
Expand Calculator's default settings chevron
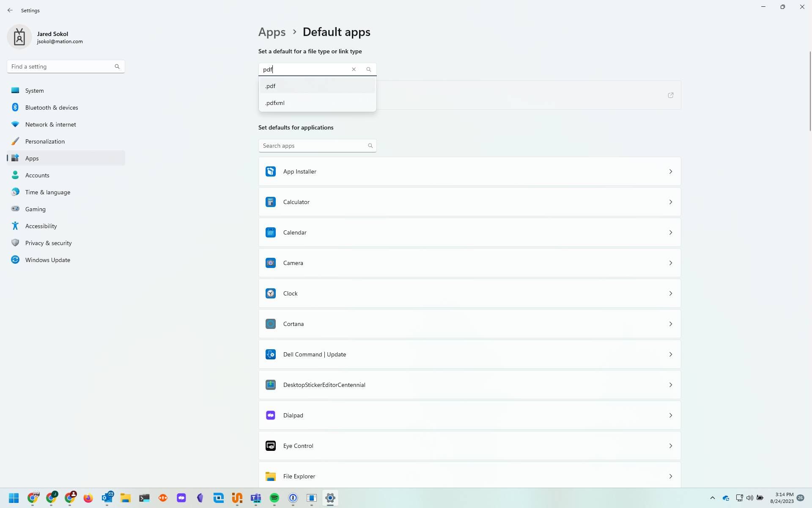tap(670, 202)
